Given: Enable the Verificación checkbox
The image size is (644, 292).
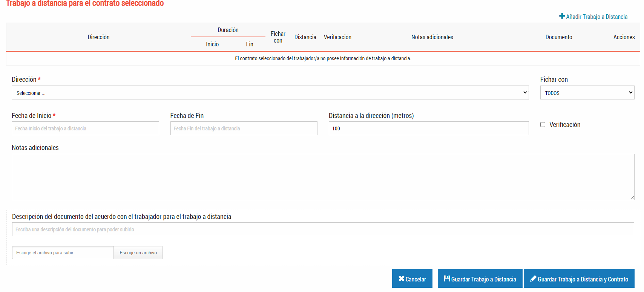Looking at the screenshot, I should pos(543,125).
